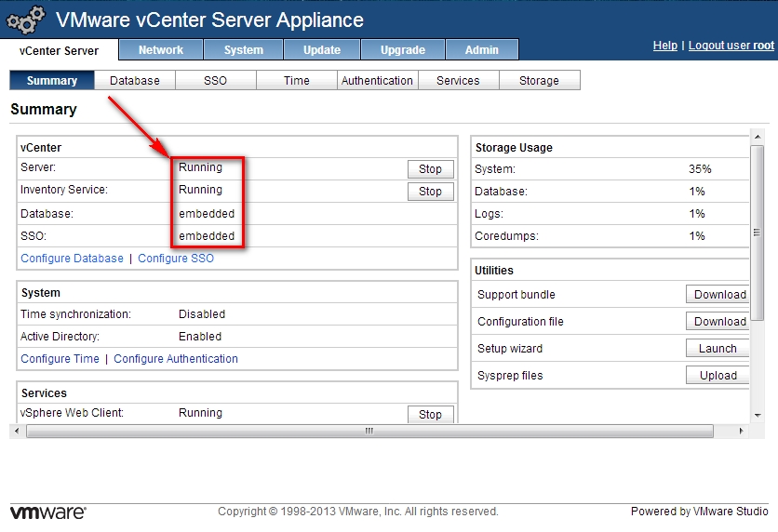Go to the Update tab
778x532 pixels.
[x=322, y=49]
